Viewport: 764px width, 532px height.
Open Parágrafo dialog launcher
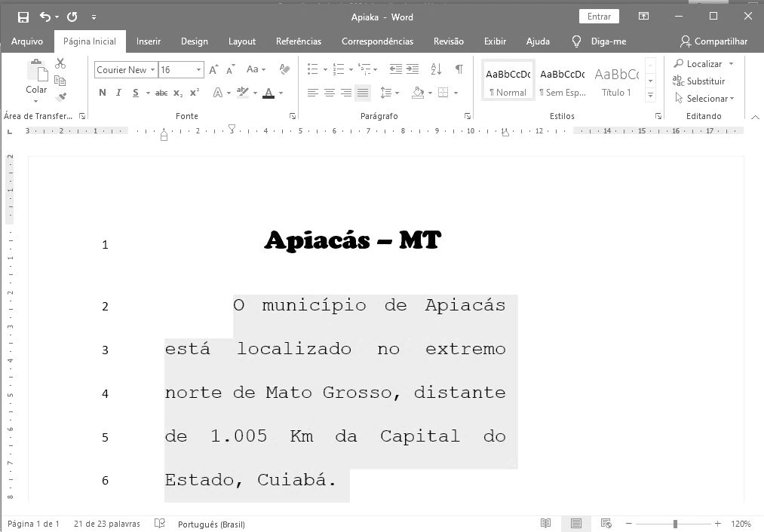(468, 116)
